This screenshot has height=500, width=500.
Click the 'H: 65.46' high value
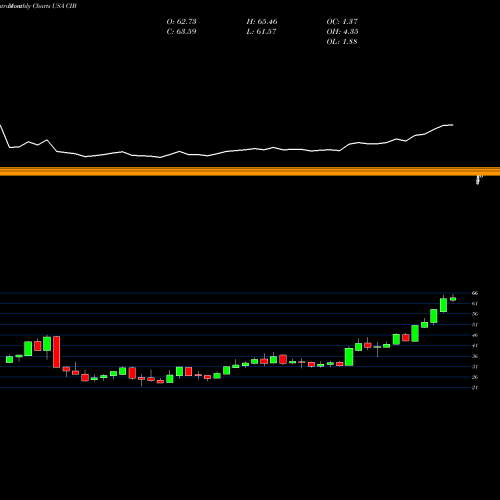click(x=262, y=22)
